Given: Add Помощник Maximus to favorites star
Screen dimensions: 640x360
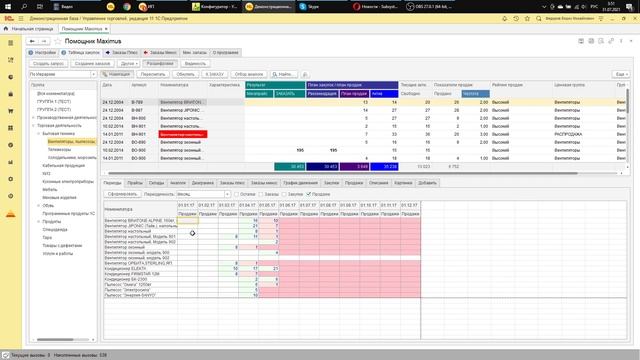Looking at the screenshot, I should 58,41.
